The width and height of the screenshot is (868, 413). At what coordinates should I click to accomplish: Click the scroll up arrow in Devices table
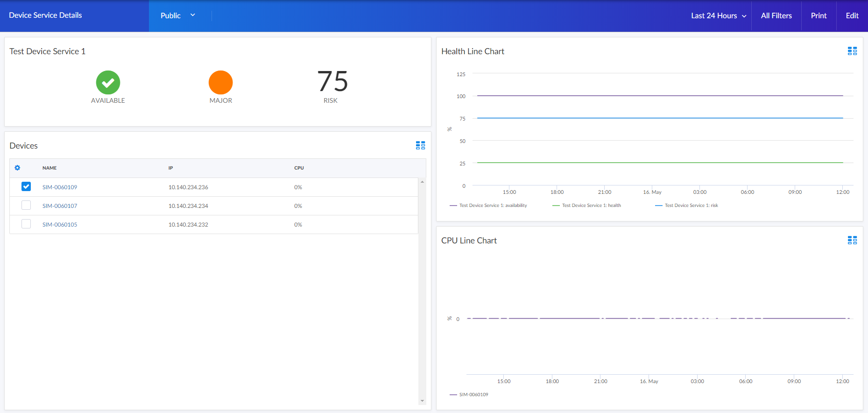pyautogui.click(x=422, y=182)
